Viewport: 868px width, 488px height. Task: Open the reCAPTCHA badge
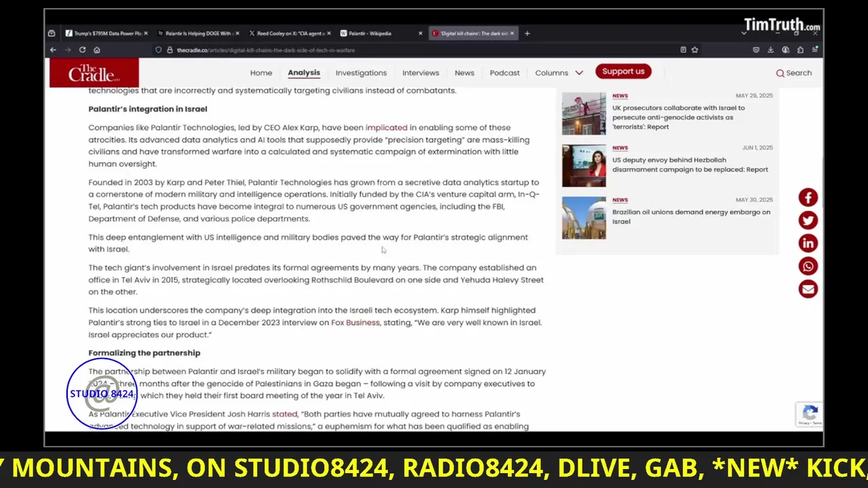(810, 414)
